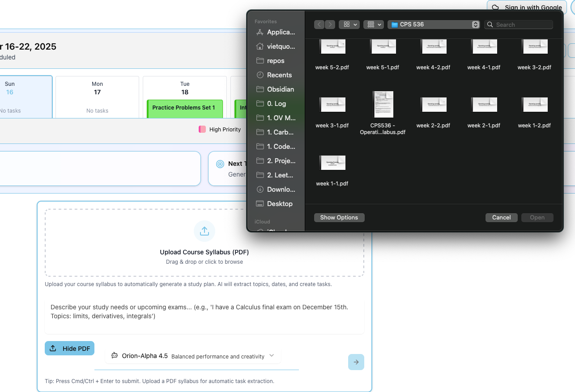
Task: Open icon view mode dropdown
Action: point(349,25)
